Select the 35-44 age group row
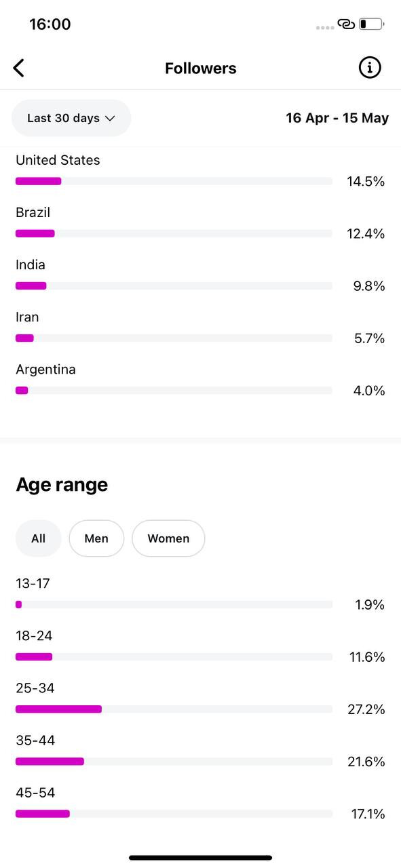 200,751
